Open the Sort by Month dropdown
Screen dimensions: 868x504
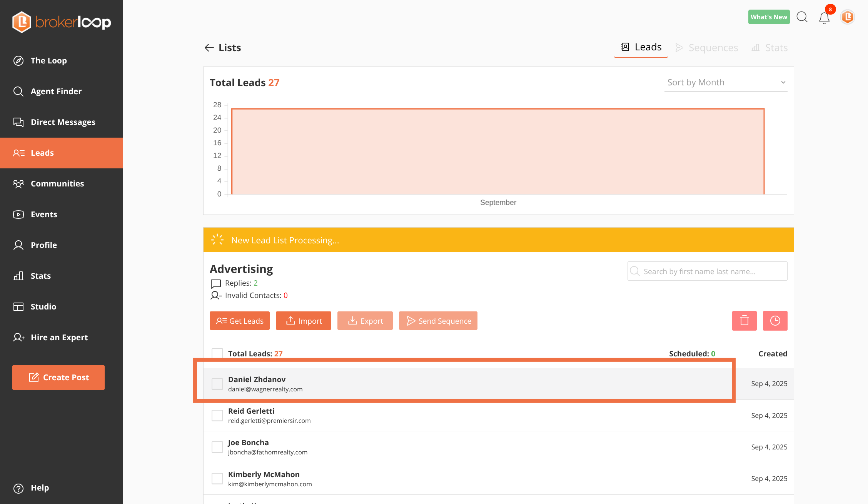click(x=726, y=82)
